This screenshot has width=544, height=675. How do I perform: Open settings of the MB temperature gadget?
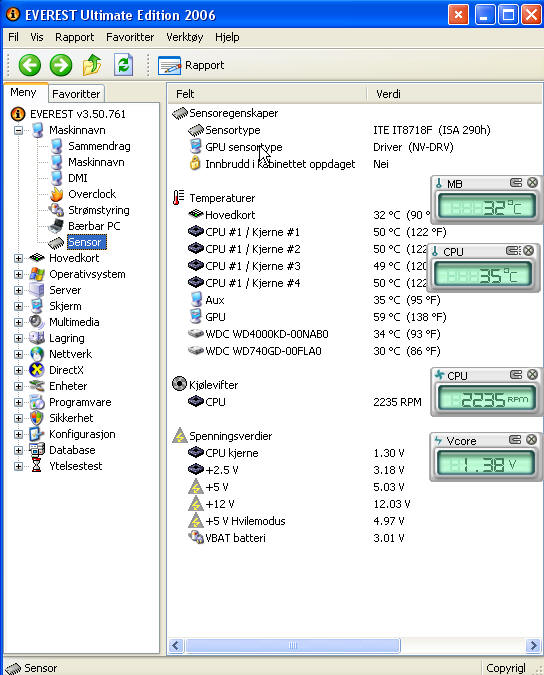516,183
